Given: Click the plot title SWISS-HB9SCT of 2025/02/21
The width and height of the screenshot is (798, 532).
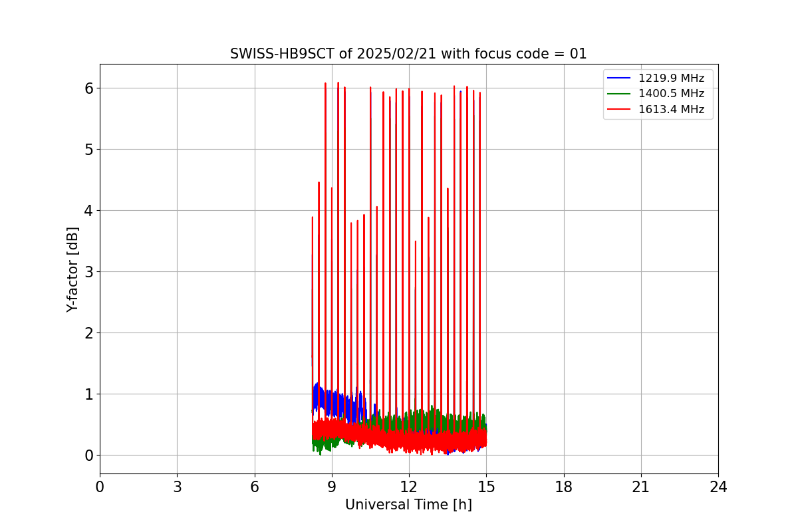Looking at the screenshot, I should [x=408, y=54].
